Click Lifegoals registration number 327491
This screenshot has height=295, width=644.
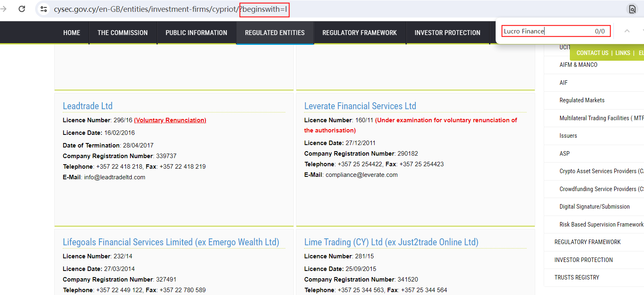point(166,280)
